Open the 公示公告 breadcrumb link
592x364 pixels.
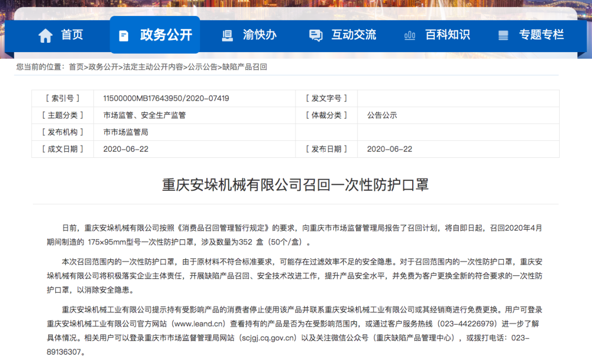203,67
